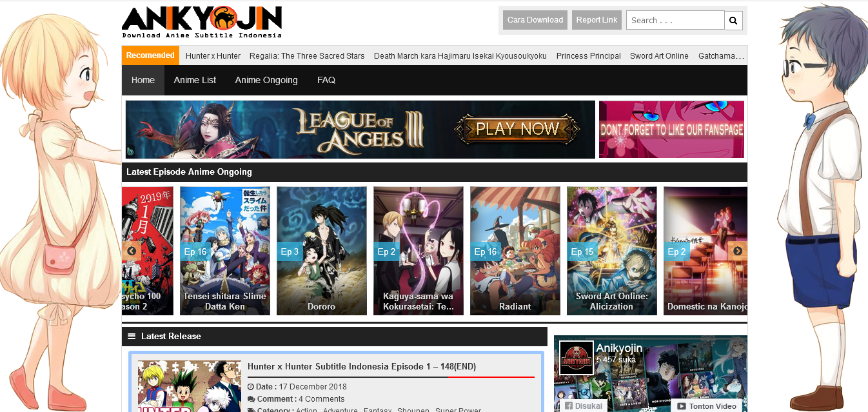Click the Cara Download button
This screenshot has width=868, height=412.
click(535, 20)
